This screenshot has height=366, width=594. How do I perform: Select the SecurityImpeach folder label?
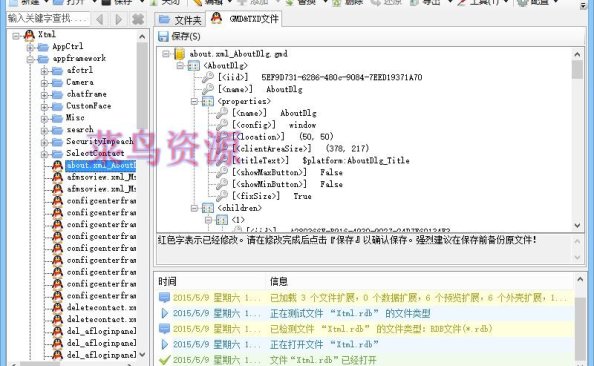coord(100,141)
